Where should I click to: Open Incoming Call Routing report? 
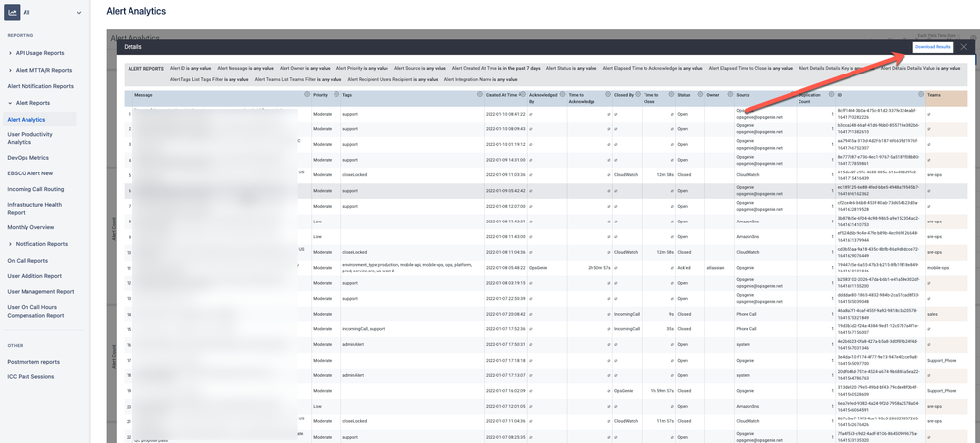coord(35,189)
